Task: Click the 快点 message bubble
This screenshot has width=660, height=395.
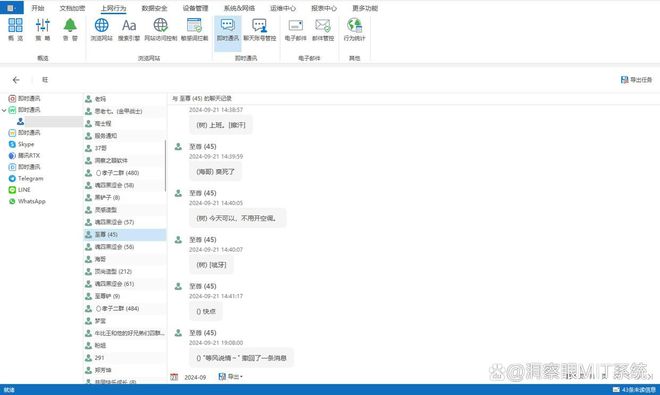Action: coord(206,311)
